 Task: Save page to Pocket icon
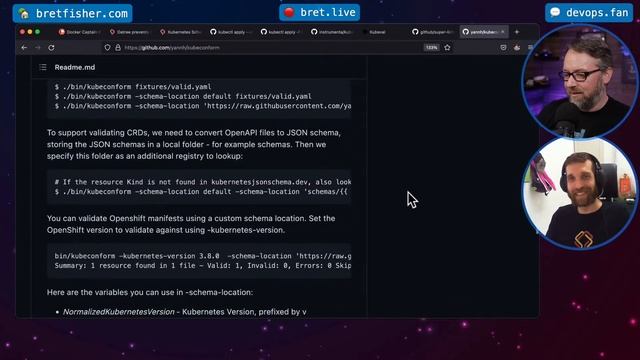[x=503, y=48]
